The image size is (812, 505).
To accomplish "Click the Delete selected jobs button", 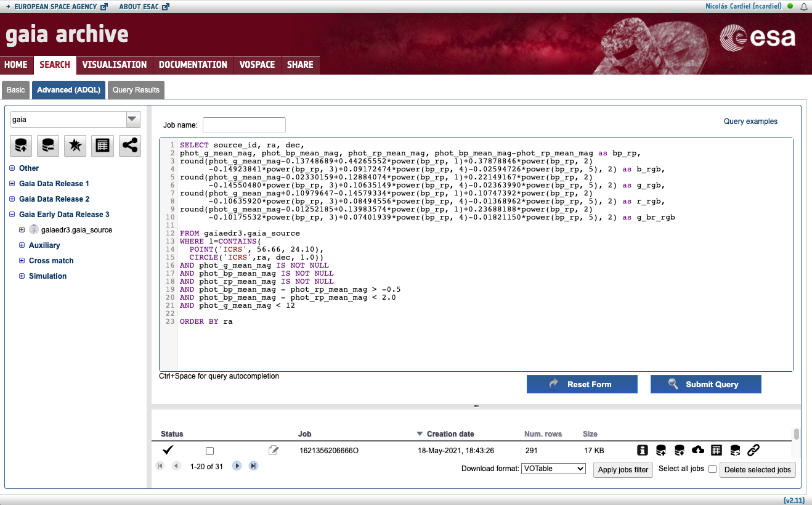I will pyautogui.click(x=758, y=470).
